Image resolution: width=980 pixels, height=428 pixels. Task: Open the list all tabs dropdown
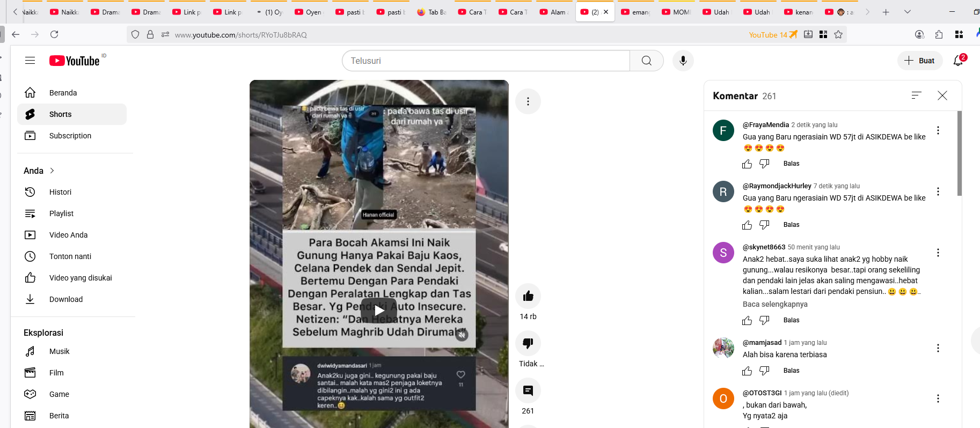tap(908, 12)
